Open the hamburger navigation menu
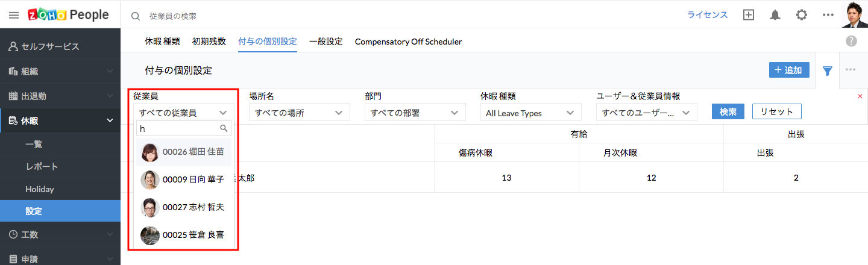The image size is (868, 265). pyautogui.click(x=14, y=15)
